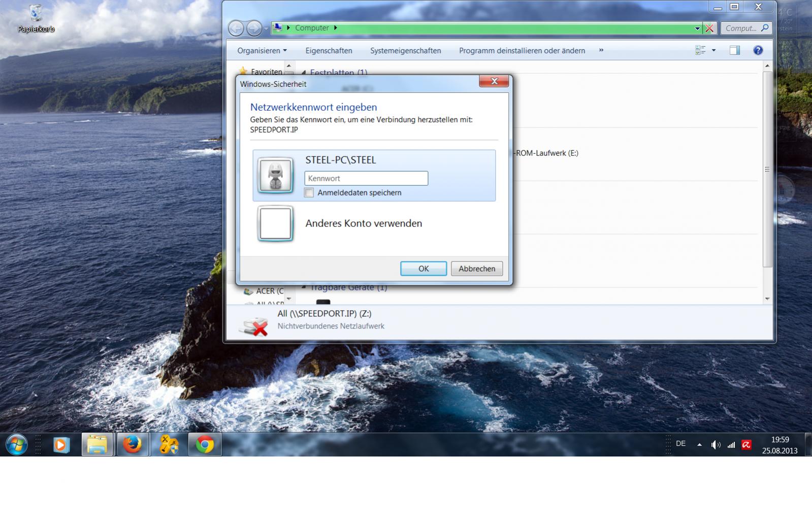Click Eigenschaften in the toolbar

pos(329,51)
